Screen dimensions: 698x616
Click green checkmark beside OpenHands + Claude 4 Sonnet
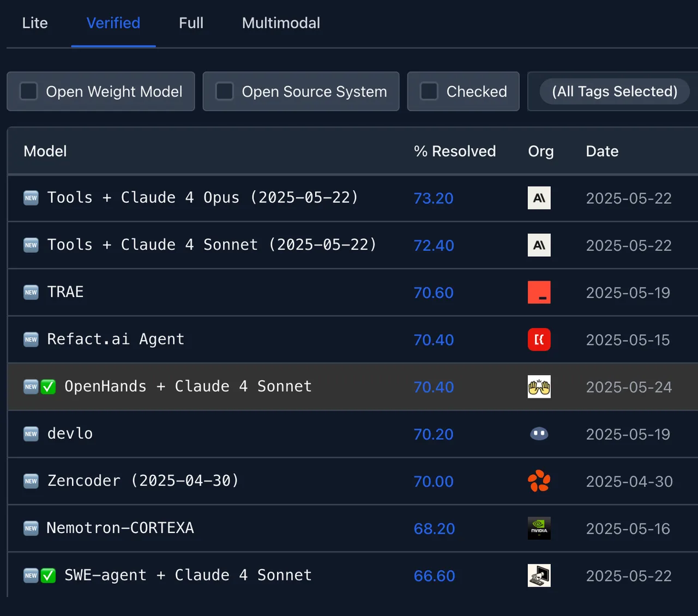[x=49, y=387]
